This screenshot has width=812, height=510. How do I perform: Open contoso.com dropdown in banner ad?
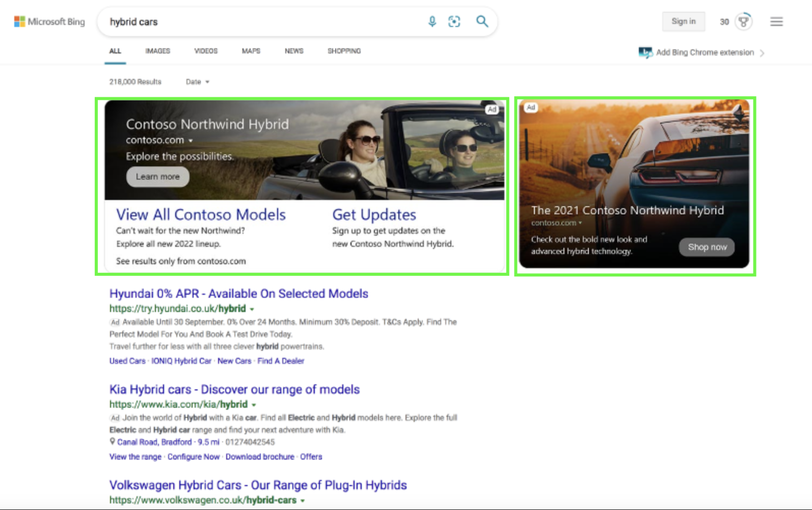191,140
